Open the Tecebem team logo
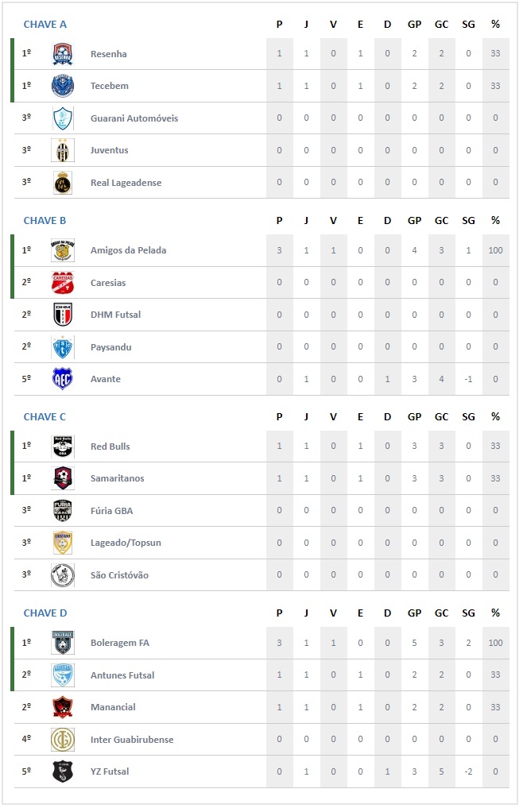523x812 pixels. click(x=63, y=86)
